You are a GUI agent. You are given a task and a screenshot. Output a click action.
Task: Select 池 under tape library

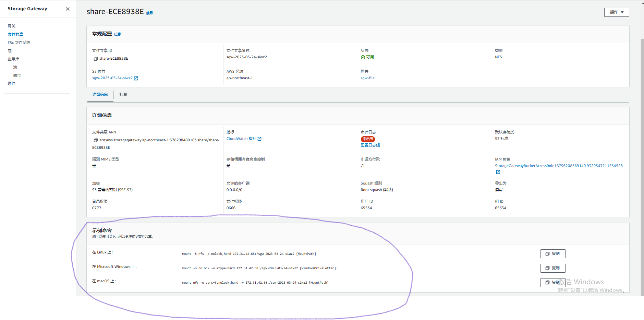point(15,67)
